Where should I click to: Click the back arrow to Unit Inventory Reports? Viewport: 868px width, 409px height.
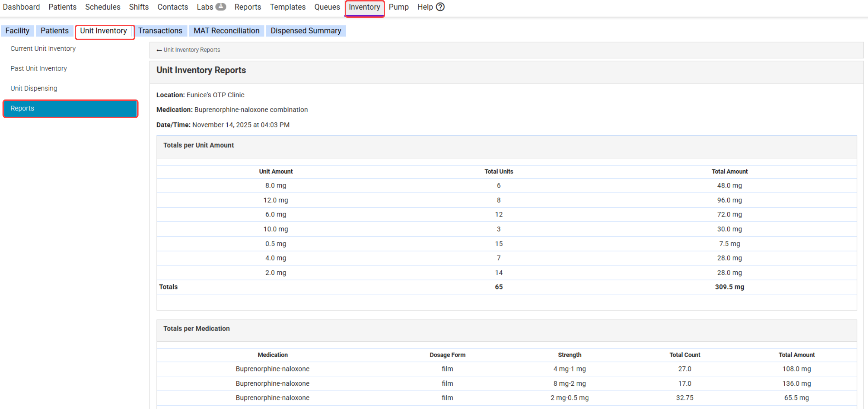click(159, 50)
